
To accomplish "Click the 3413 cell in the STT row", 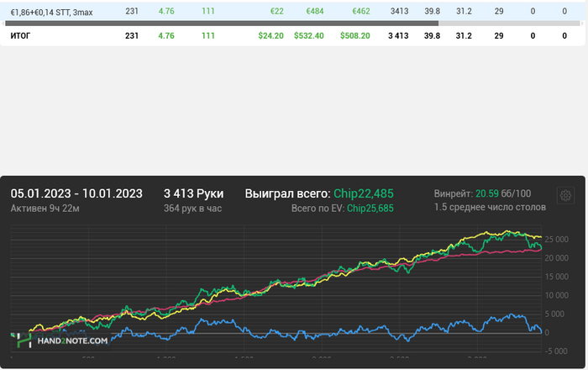I will pos(399,11).
